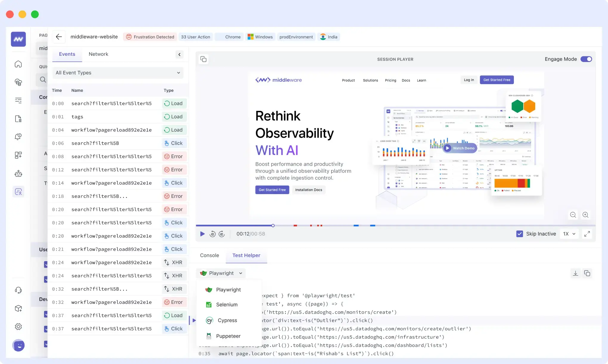Open the alerts bell icon in sidebar
The width and height of the screenshot is (608, 364).
coord(18,137)
